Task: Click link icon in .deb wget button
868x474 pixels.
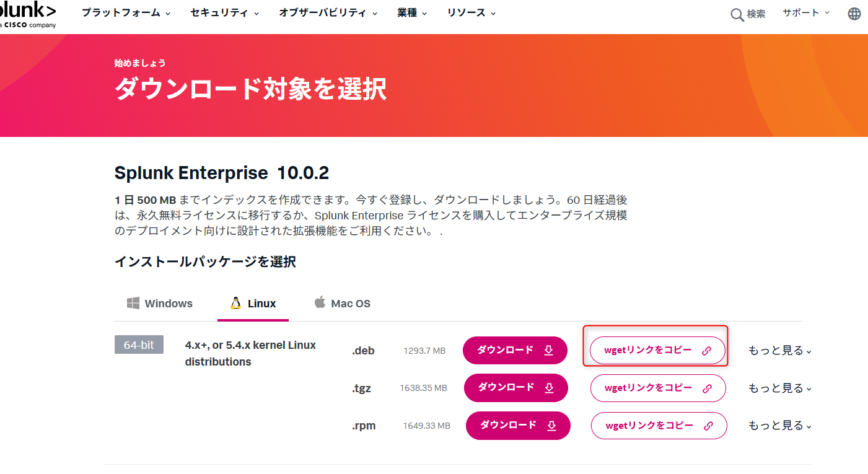Action: pos(706,351)
